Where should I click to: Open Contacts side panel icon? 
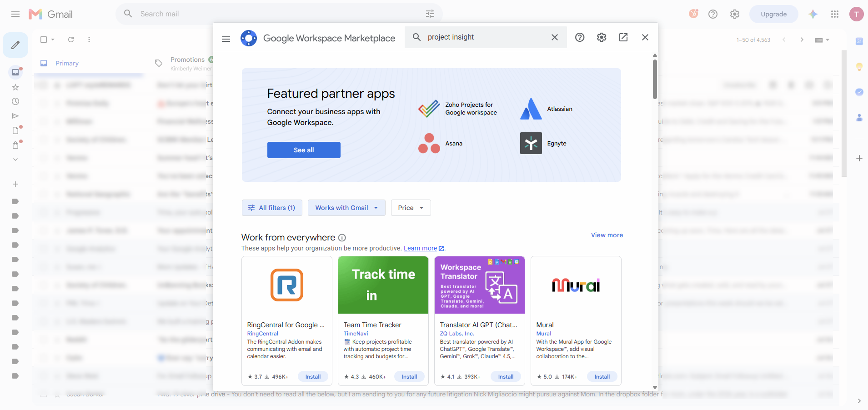coord(859,118)
